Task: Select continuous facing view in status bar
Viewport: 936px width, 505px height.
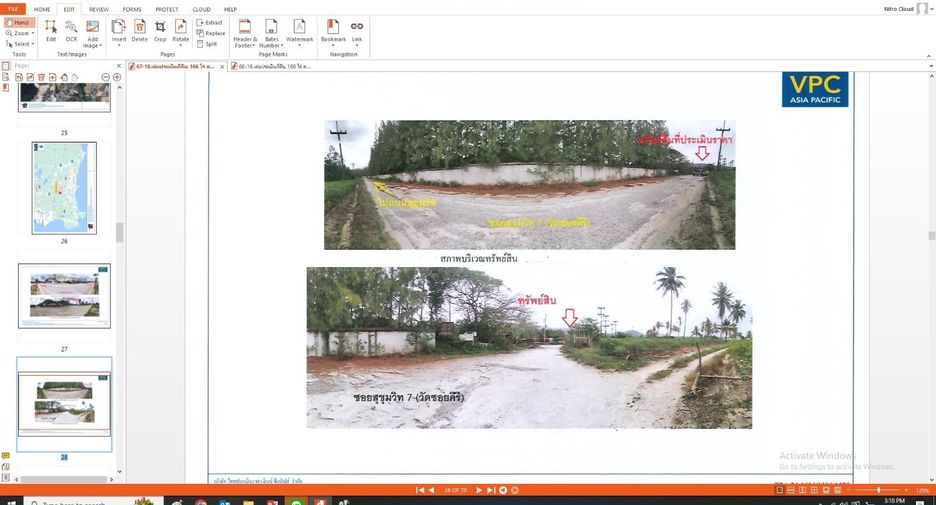Action: (814, 490)
